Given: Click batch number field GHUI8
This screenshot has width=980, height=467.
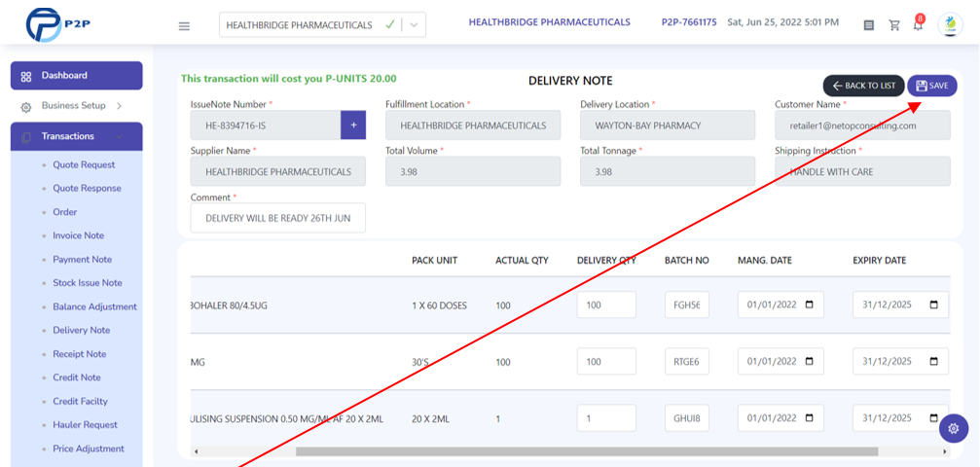Looking at the screenshot, I should pos(687,417).
